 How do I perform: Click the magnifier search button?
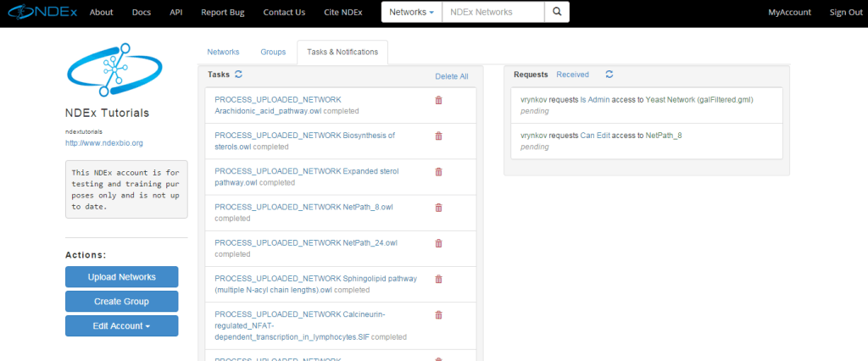[557, 12]
